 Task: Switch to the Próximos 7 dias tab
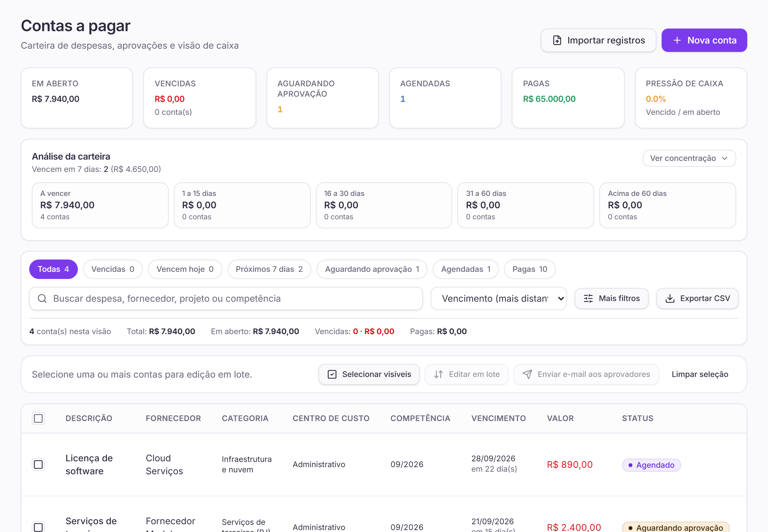(269, 269)
